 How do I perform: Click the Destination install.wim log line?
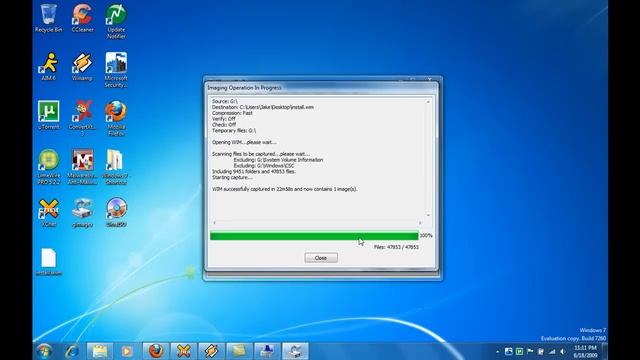pyautogui.click(x=263, y=107)
